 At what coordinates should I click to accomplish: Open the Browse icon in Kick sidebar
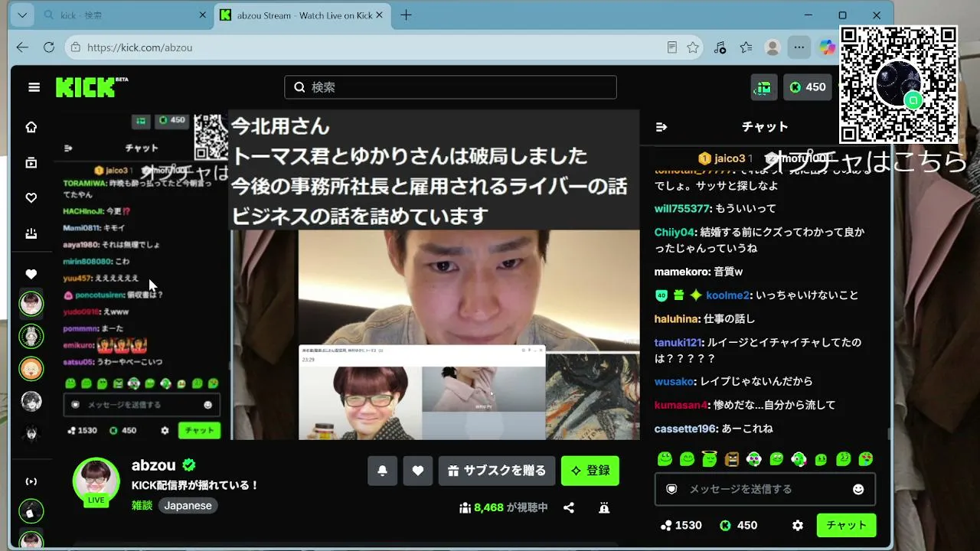(x=31, y=163)
